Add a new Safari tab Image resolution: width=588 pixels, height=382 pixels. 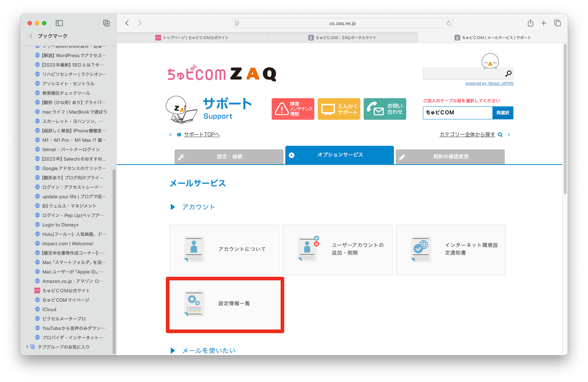pos(543,23)
